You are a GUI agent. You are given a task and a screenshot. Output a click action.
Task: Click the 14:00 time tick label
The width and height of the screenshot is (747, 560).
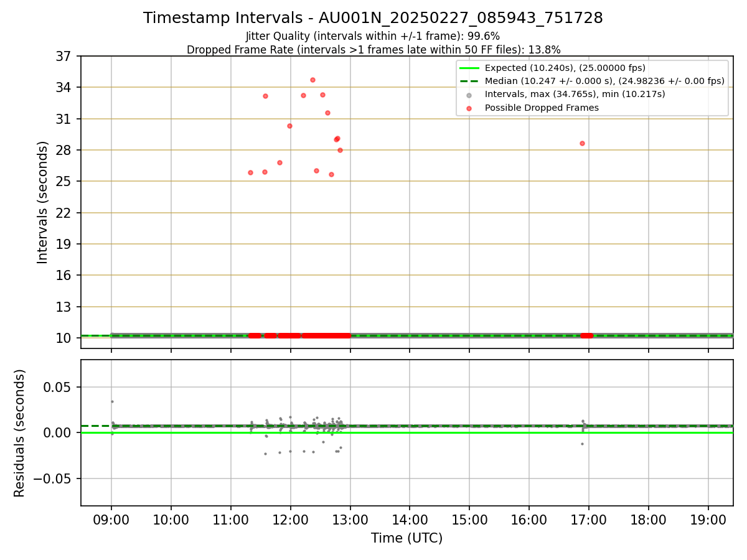click(x=410, y=520)
